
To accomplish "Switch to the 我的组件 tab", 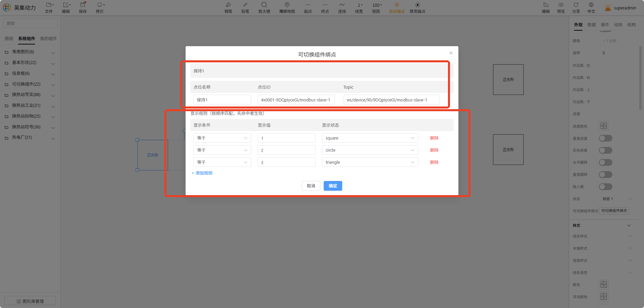I will 48,38.
